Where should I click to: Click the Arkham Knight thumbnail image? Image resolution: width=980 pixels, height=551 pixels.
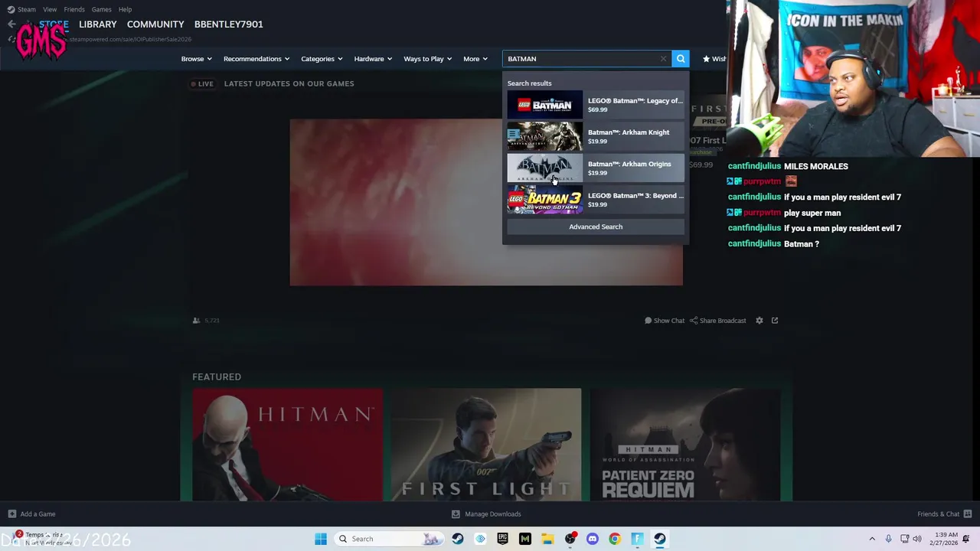point(544,136)
